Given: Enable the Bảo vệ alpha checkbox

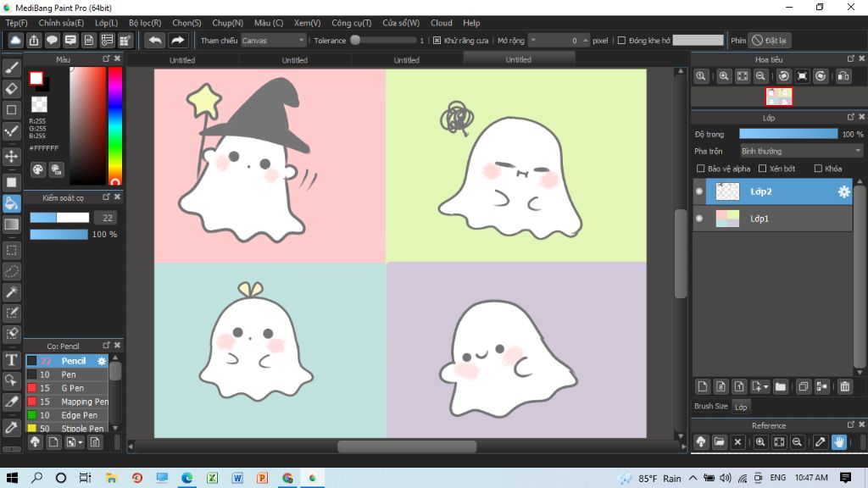Looking at the screenshot, I should pyautogui.click(x=700, y=169).
